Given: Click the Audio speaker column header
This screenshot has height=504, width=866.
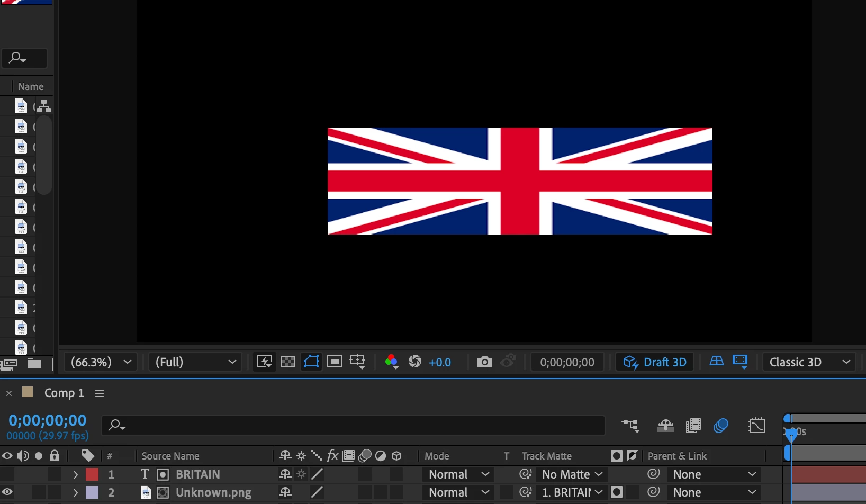Looking at the screenshot, I should click(23, 456).
